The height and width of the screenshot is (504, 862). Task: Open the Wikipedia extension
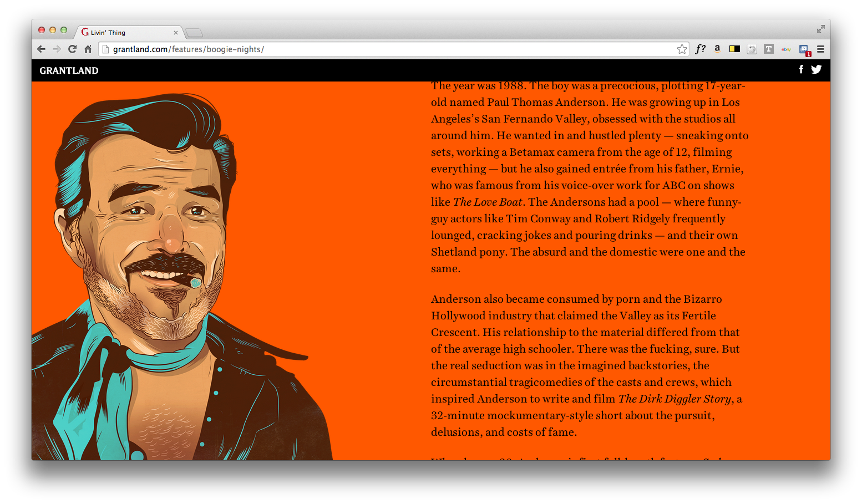[752, 49]
